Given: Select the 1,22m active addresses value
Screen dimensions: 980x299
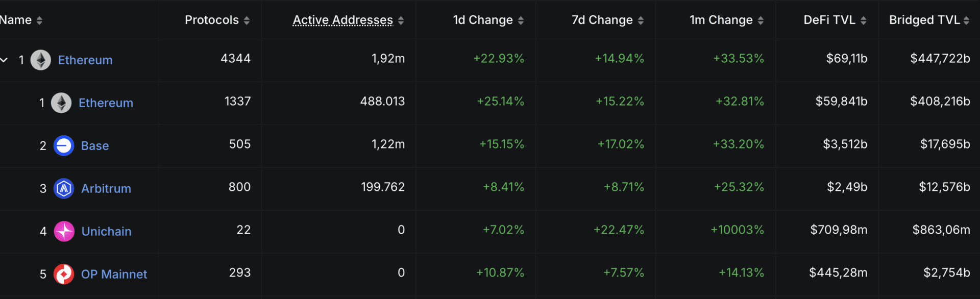Looking at the screenshot, I should point(388,144).
